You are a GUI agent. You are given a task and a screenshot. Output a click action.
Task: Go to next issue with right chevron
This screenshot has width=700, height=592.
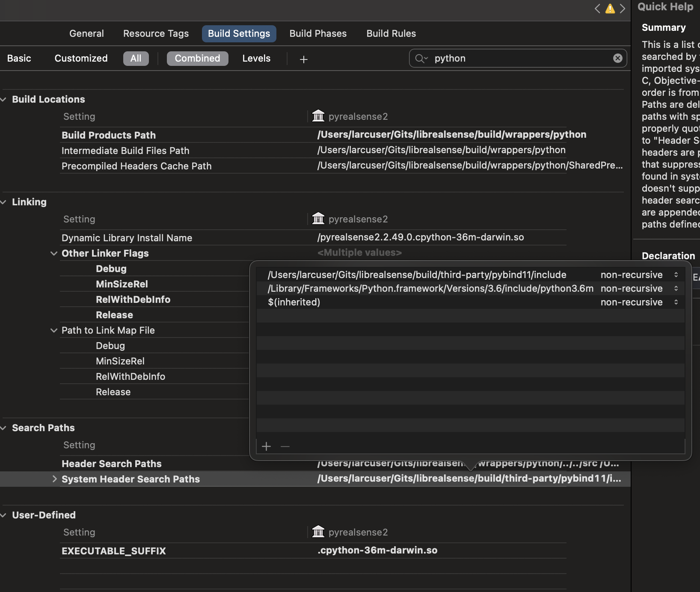tap(623, 9)
